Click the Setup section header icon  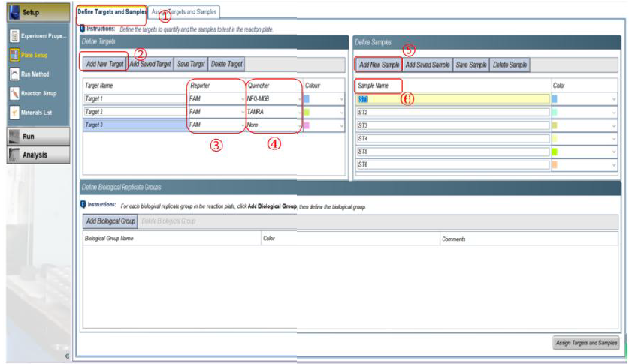pyautogui.click(x=14, y=13)
